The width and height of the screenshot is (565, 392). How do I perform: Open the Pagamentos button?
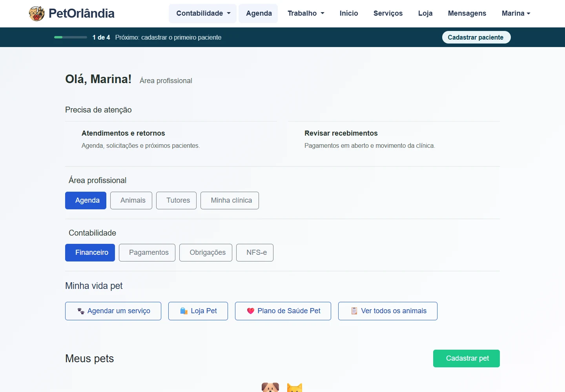147,252
